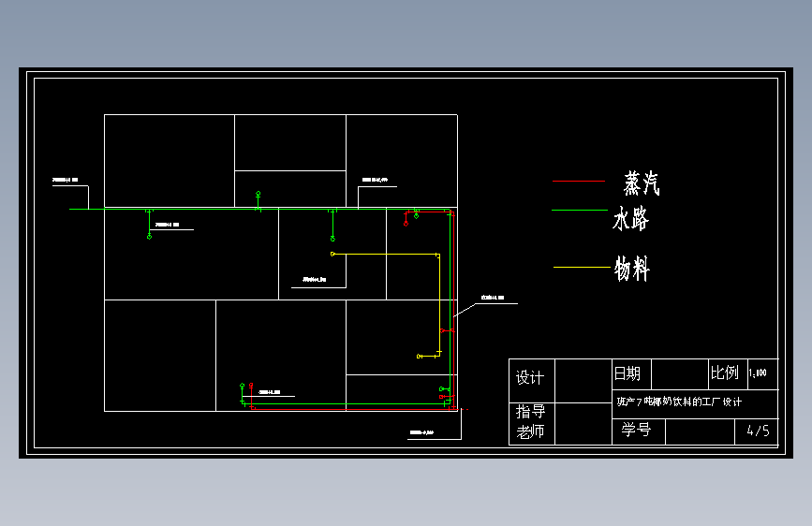This screenshot has width=812, height=526.
Task: Select the 比例 title block text
Action: coord(724,373)
